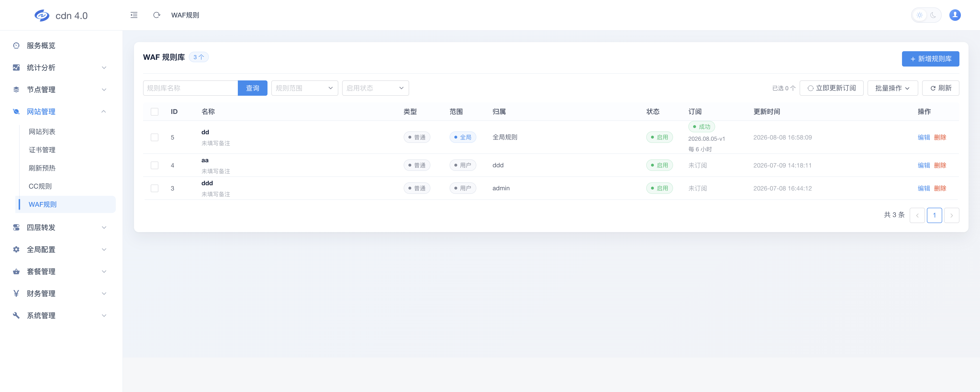
Task: Click the rule name ddd
Action: click(x=207, y=183)
